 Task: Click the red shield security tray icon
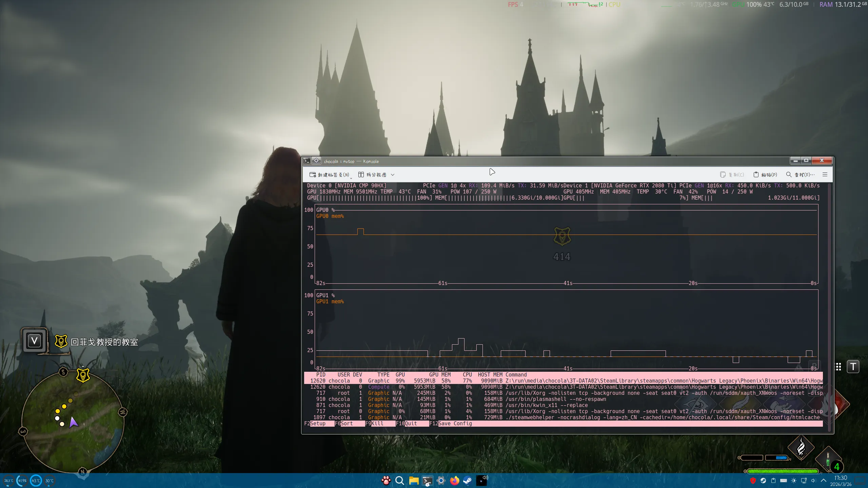753,481
